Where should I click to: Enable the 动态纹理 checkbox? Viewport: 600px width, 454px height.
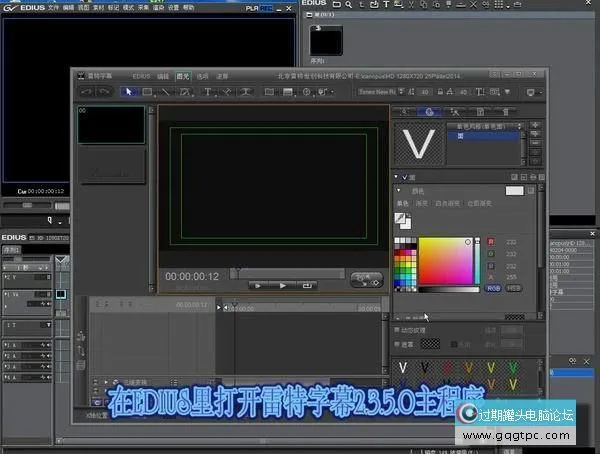397,328
